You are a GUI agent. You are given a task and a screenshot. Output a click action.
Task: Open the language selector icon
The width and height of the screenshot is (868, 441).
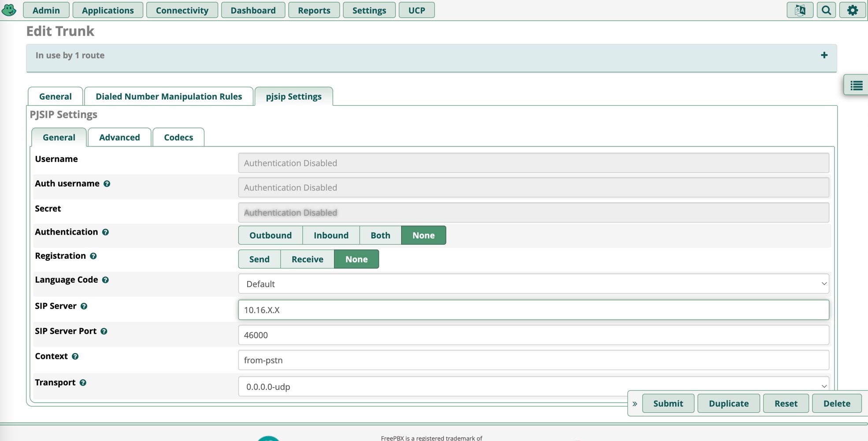tap(800, 10)
